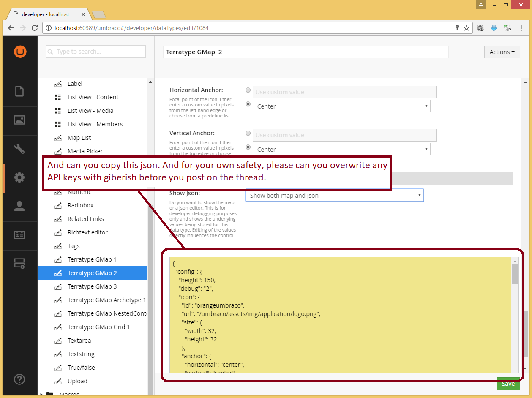The image size is (532, 398).
Task: Edit the Terratype GMap 2 name field
Action: (306, 52)
